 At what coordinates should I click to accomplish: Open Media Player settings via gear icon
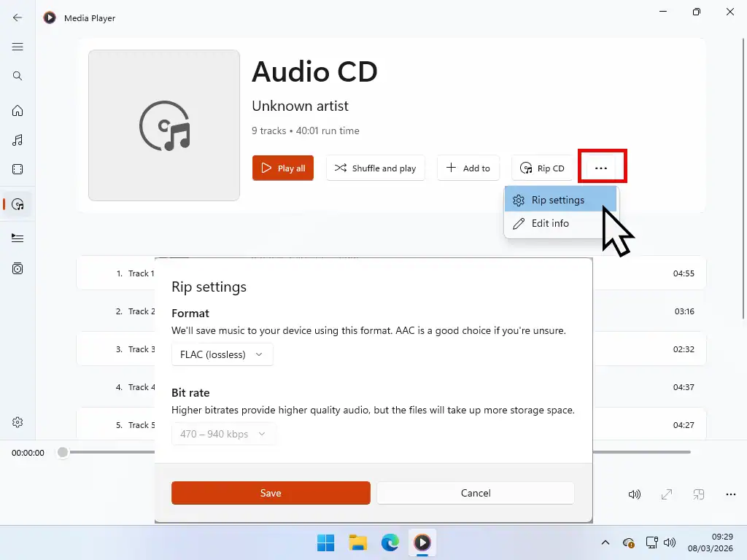(18, 422)
